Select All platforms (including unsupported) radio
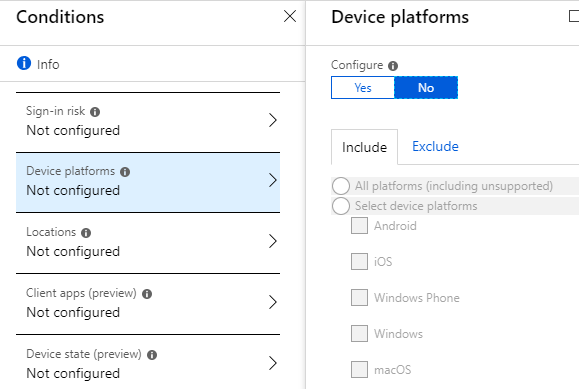 340,186
